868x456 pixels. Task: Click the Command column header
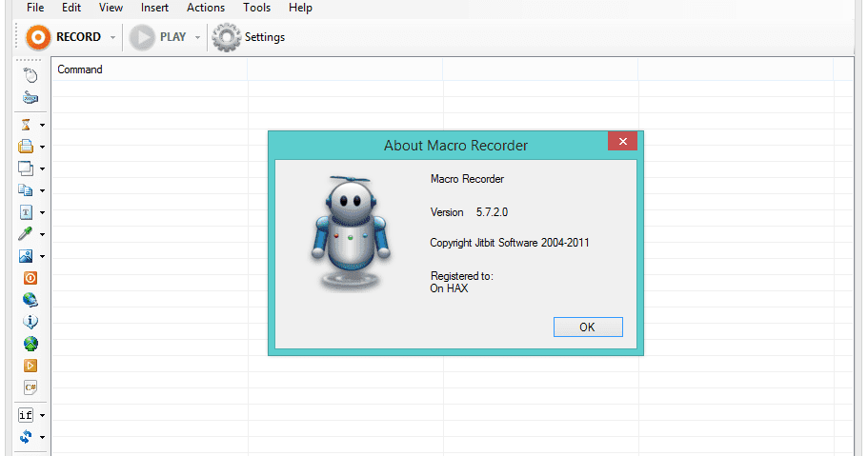(150, 69)
